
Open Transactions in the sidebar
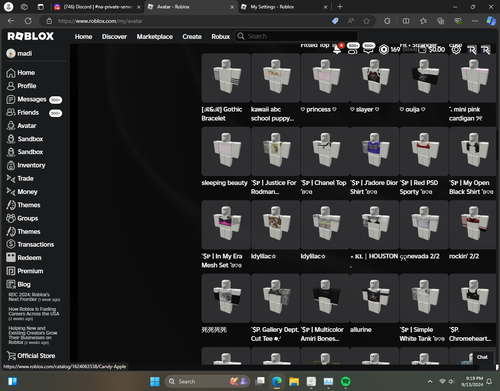pyautogui.click(x=30, y=245)
